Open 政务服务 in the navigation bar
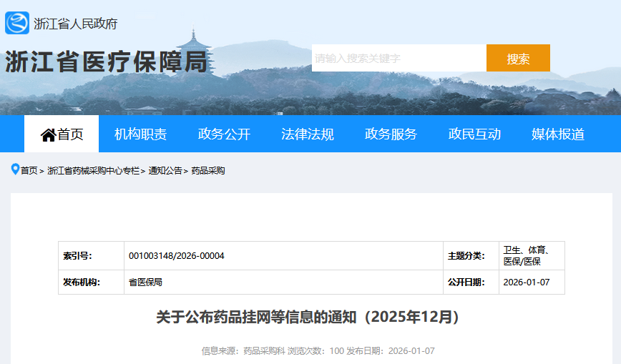Screen dimensions: 621x364 click(391, 134)
